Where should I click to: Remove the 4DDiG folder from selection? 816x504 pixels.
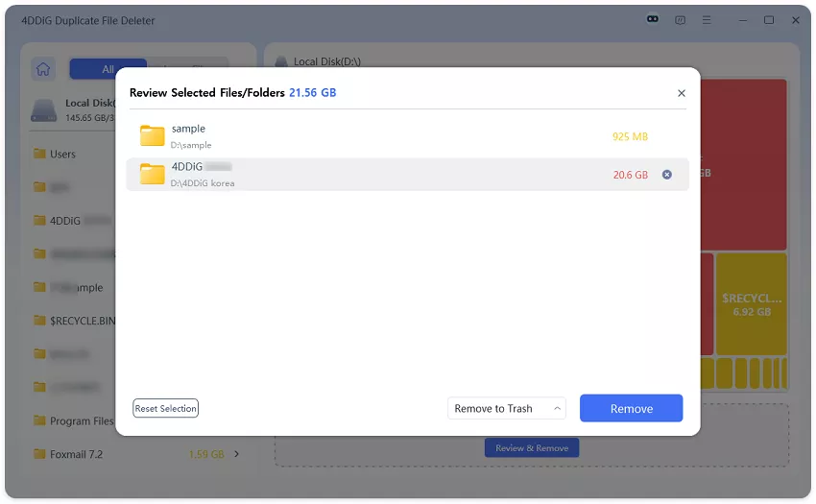click(666, 175)
